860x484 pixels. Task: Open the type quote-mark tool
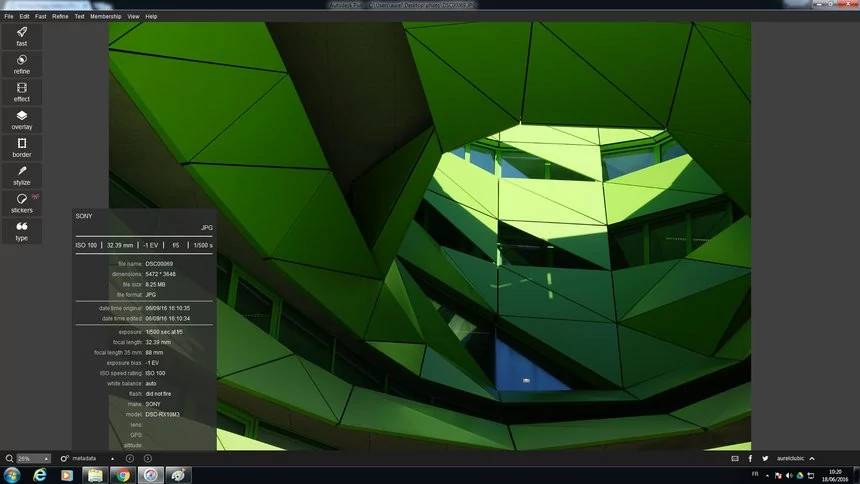point(22,231)
